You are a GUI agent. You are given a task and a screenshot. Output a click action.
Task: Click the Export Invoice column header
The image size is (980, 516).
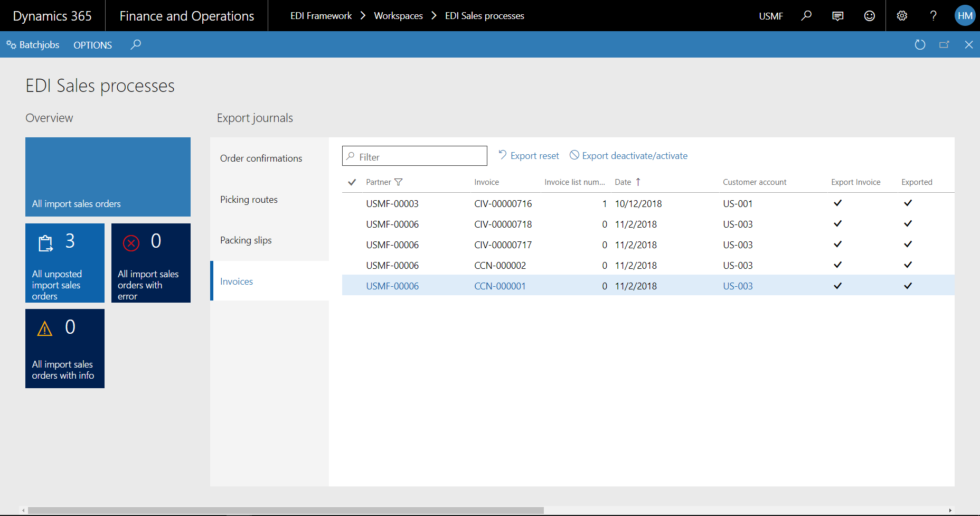pos(855,182)
